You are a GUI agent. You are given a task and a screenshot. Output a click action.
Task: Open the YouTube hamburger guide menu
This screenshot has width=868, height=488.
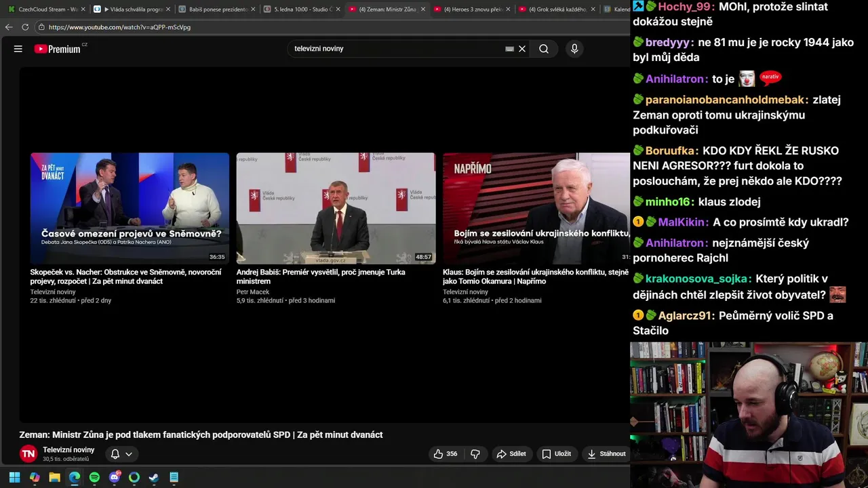pyautogui.click(x=18, y=49)
